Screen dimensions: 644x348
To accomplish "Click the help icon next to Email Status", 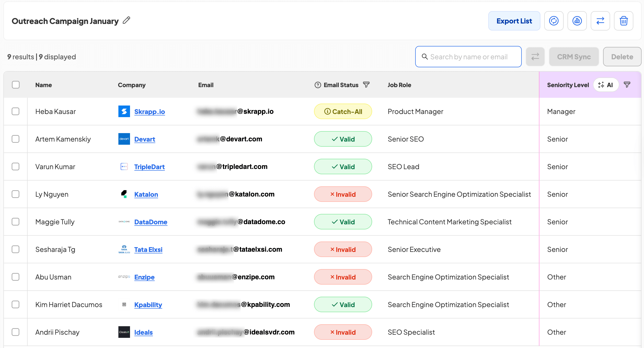I will 317,85.
